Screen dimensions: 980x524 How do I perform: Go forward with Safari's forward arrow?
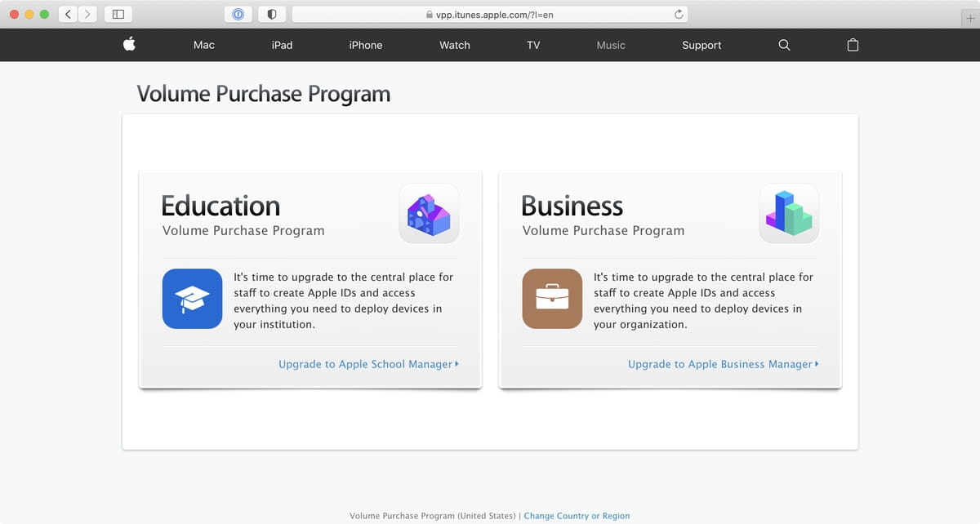87,14
